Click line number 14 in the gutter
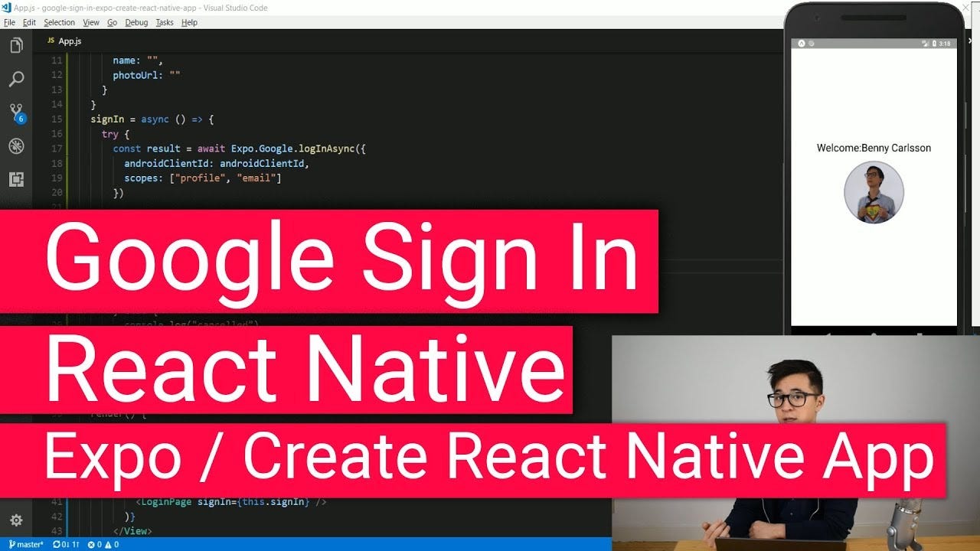Screen dimensions: 980x551 (x=57, y=105)
